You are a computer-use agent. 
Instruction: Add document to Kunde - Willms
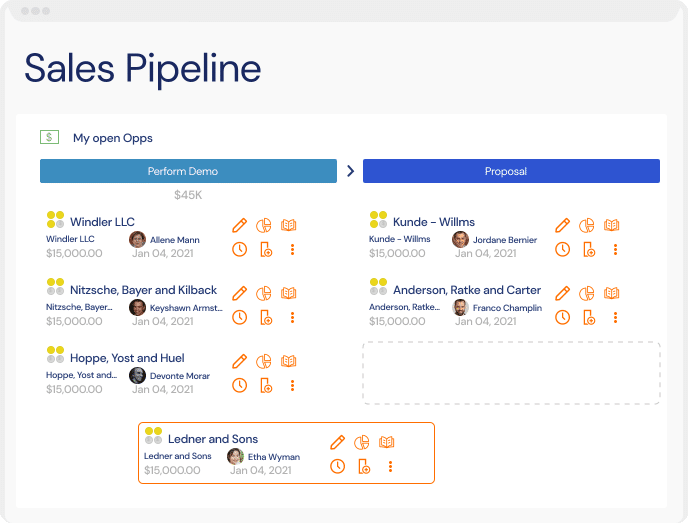click(x=589, y=249)
